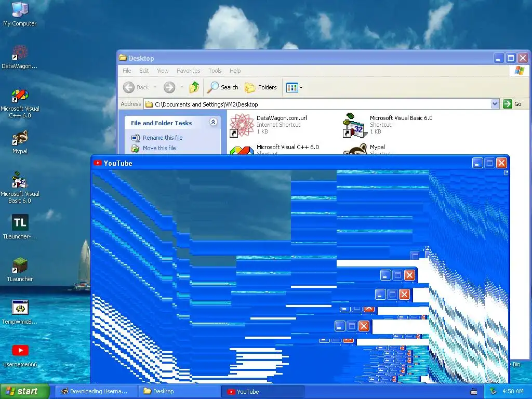Switch to Downloading Userna... taskbar button
The width and height of the screenshot is (532, 399).
[x=96, y=391]
